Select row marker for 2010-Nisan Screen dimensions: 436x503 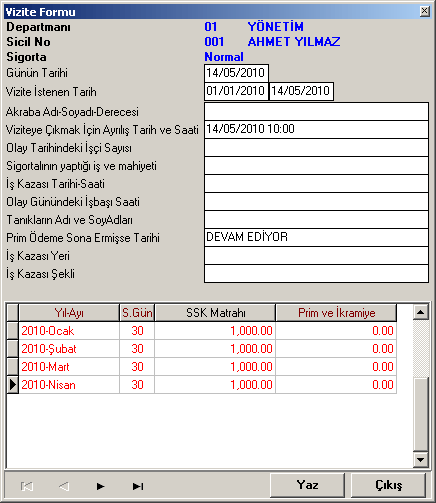pos(13,385)
